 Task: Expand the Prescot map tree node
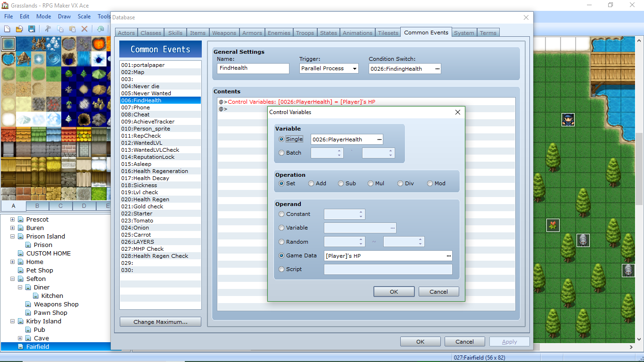12,220
